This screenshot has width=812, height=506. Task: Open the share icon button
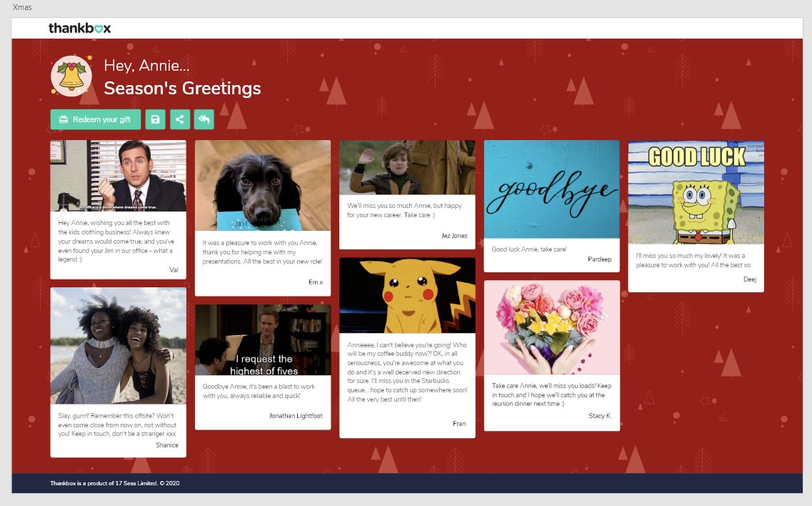pos(180,119)
